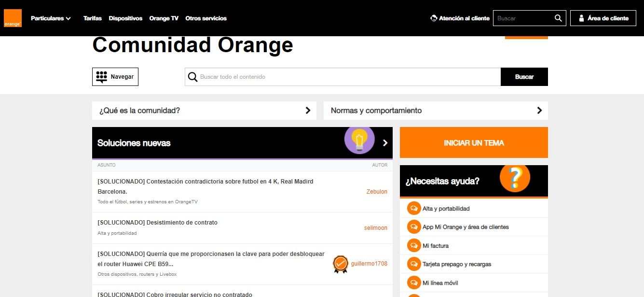Open Mi factura help link
This screenshot has height=297, width=644.
click(x=436, y=246)
